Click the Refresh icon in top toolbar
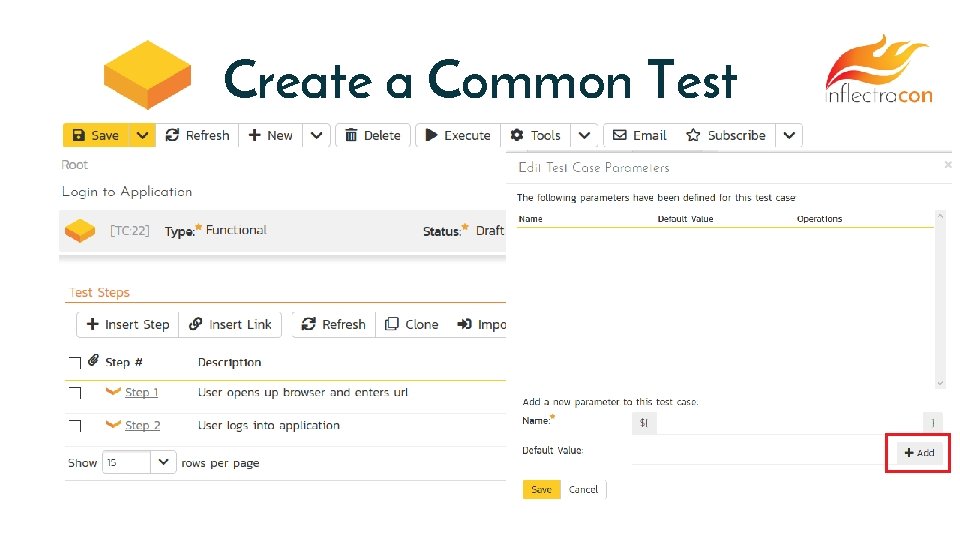The height and width of the screenshot is (540, 960). (197, 136)
